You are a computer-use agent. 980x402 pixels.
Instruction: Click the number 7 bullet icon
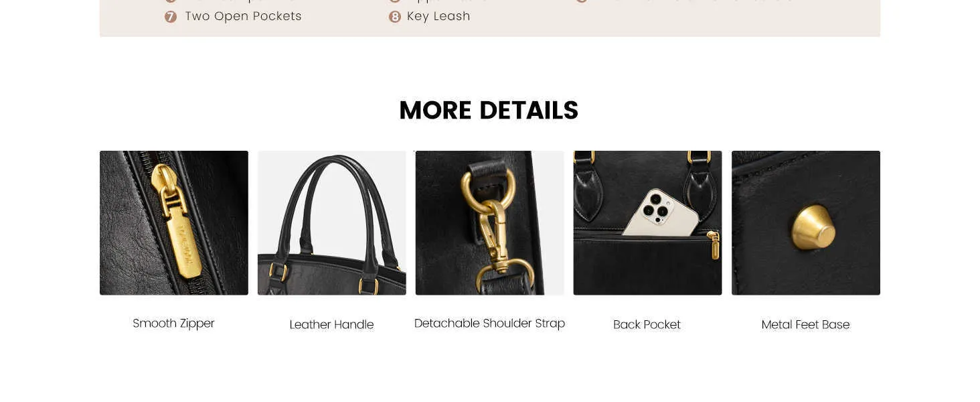pyautogui.click(x=171, y=17)
